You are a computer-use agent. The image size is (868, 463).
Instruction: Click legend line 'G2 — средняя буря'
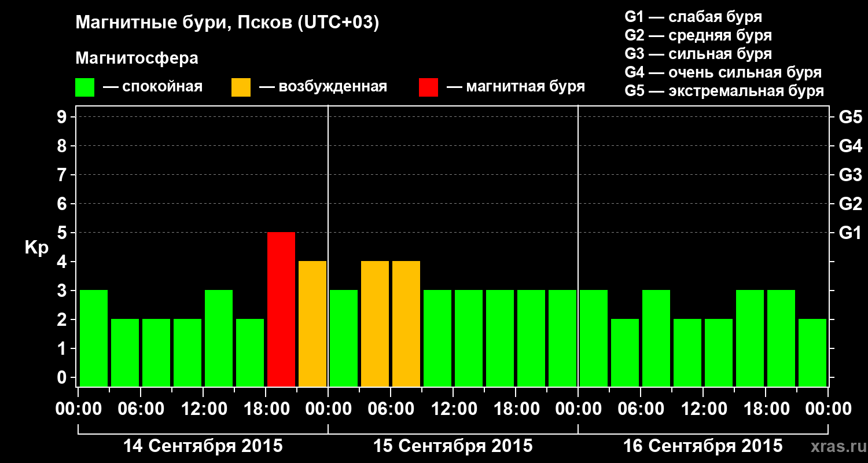coord(698,35)
